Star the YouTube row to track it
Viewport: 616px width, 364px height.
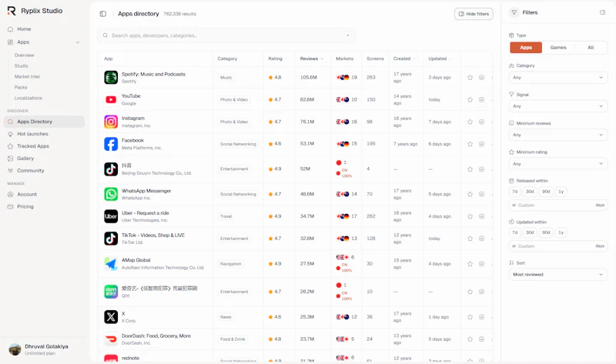470,100
